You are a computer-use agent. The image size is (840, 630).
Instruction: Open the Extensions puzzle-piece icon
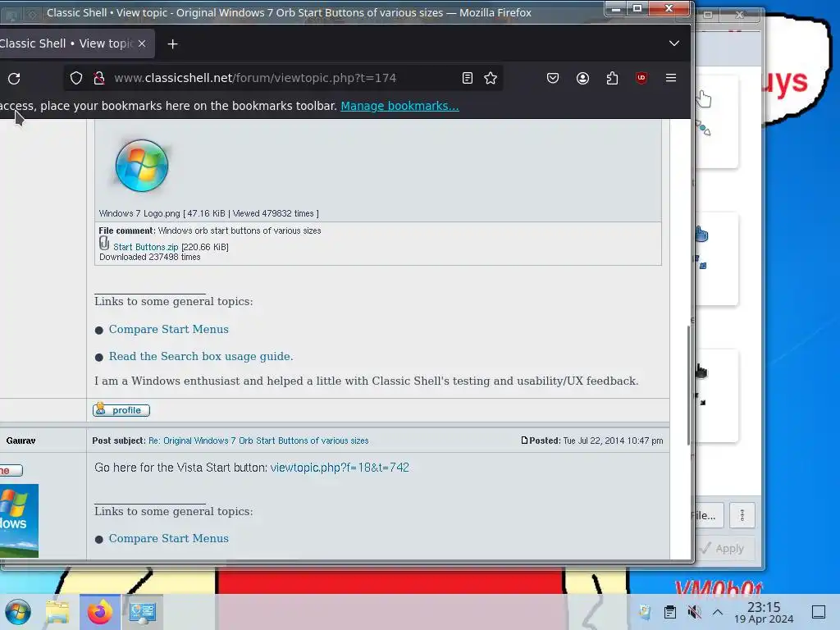[612, 78]
